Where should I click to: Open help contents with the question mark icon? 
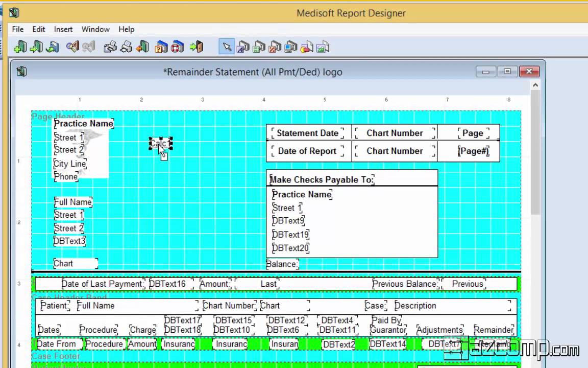(161, 47)
